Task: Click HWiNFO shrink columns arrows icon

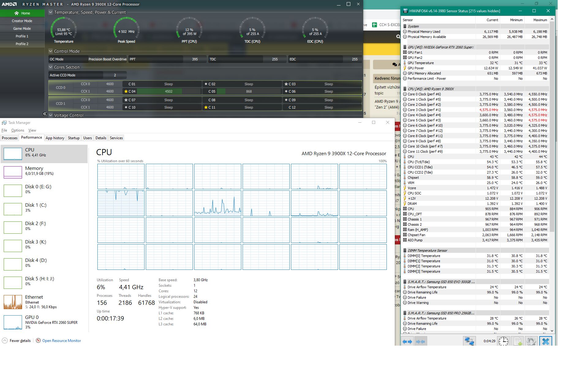Action: point(420,341)
